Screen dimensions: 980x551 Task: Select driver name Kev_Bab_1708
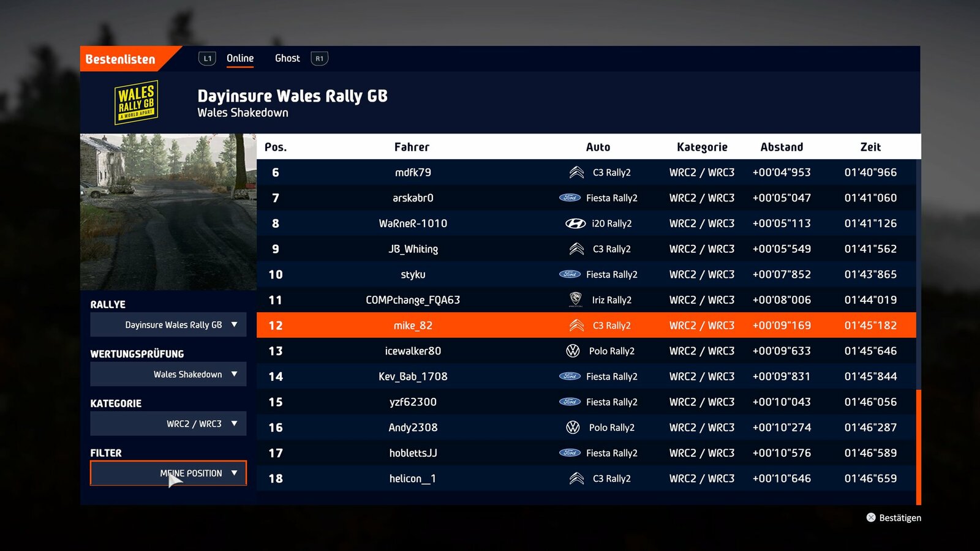coord(413,377)
